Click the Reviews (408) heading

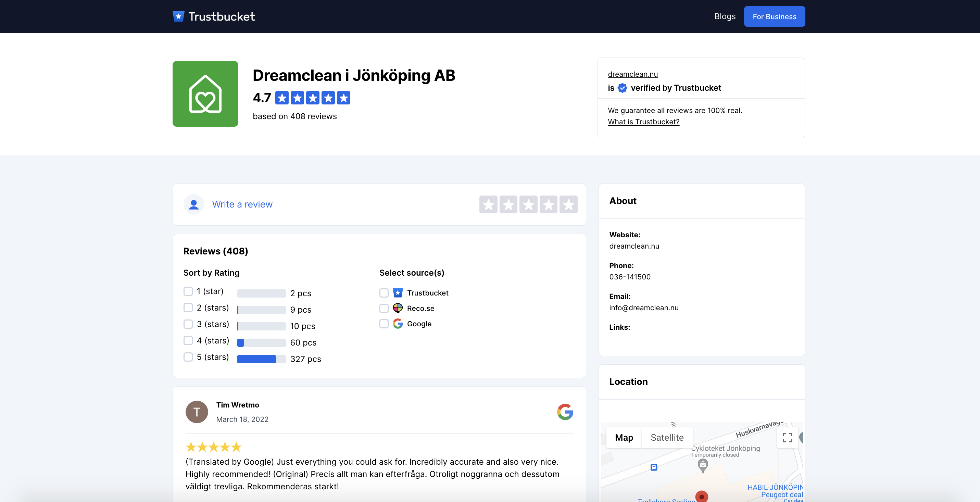pos(216,251)
